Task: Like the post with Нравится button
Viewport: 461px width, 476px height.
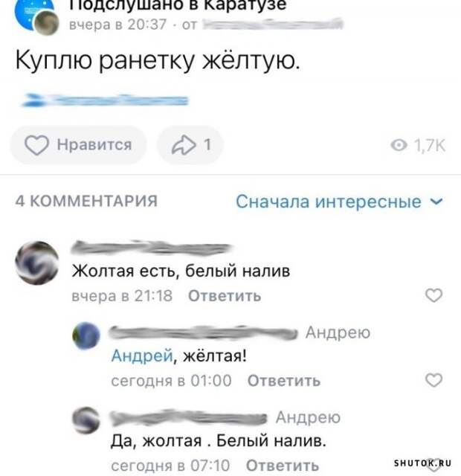Action: click(78, 145)
